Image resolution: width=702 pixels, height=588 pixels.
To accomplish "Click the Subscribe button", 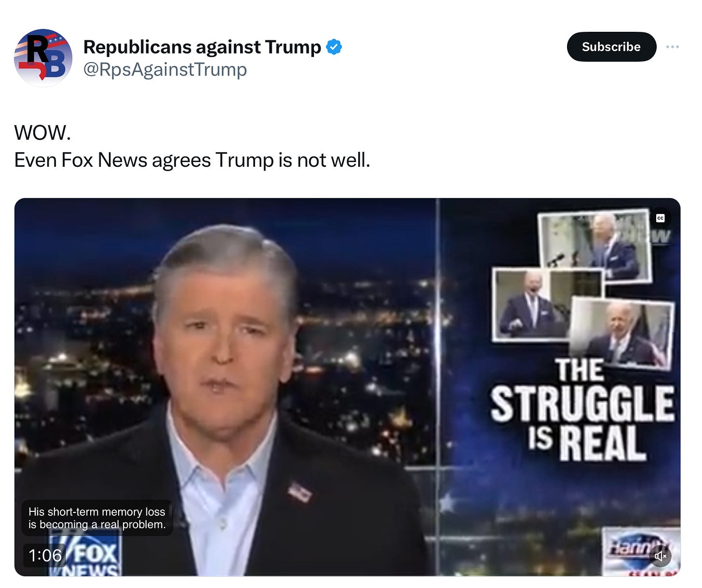I will (x=611, y=47).
